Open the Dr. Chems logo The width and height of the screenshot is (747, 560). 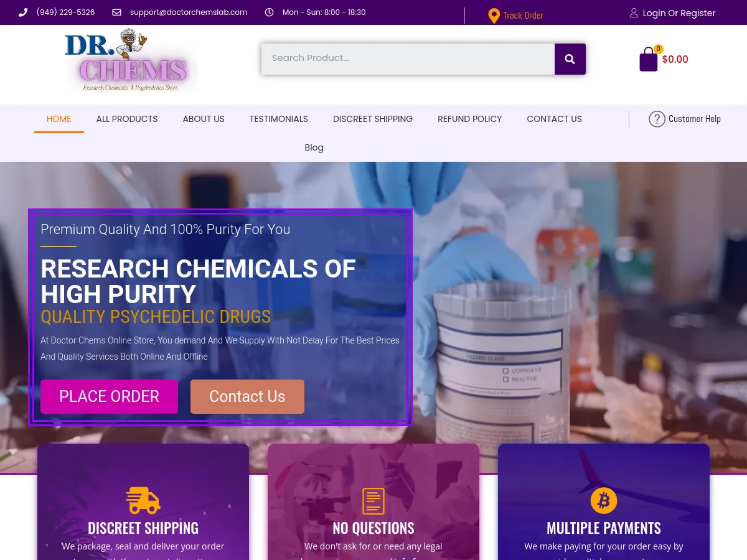coord(129,60)
